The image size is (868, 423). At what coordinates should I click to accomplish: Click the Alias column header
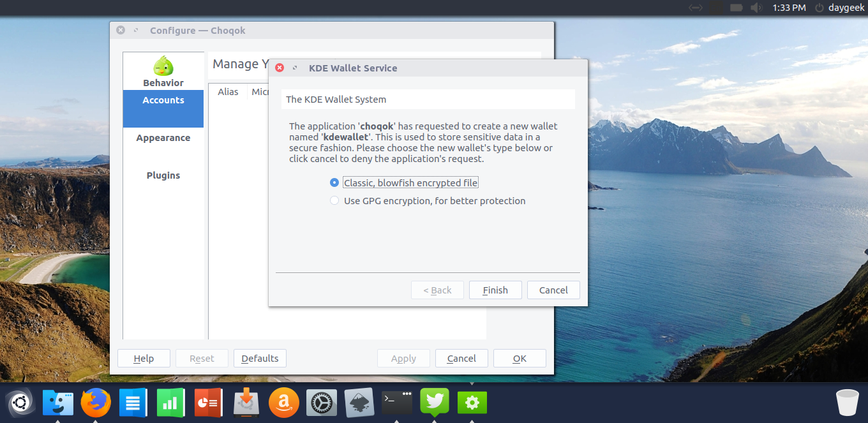point(228,92)
